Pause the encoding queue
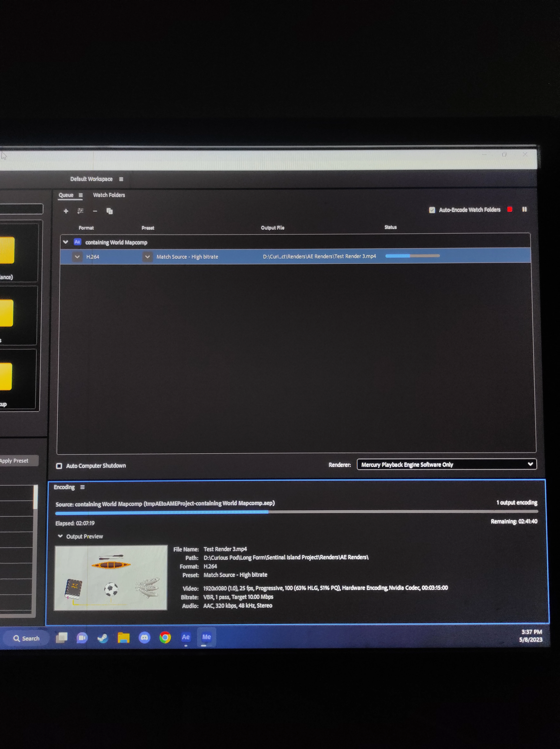Viewport: 560px width, 749px height. pos(524,209)
